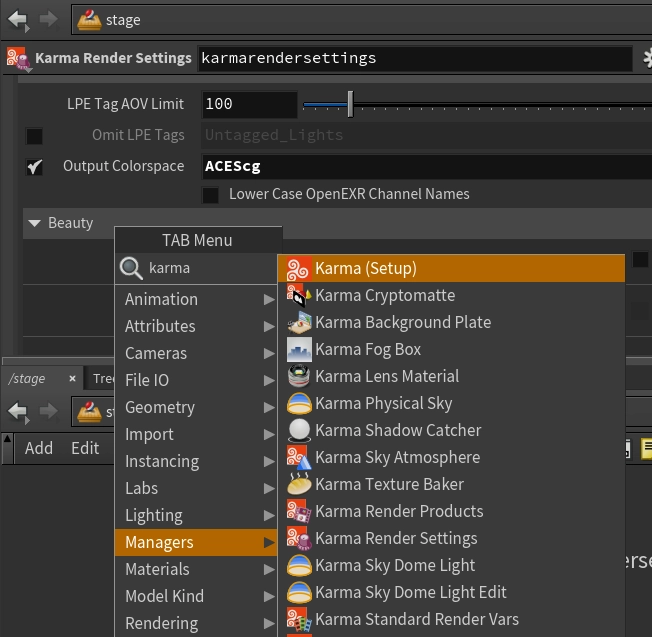Choose Karma Render Products from results
The width and height of the screenshot is (652, 637).
coord(452,511)
